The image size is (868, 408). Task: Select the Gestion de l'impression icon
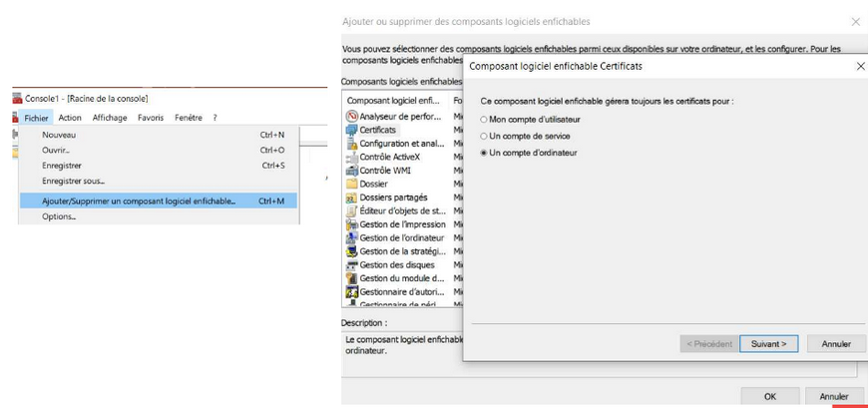(x=351, y=224)
